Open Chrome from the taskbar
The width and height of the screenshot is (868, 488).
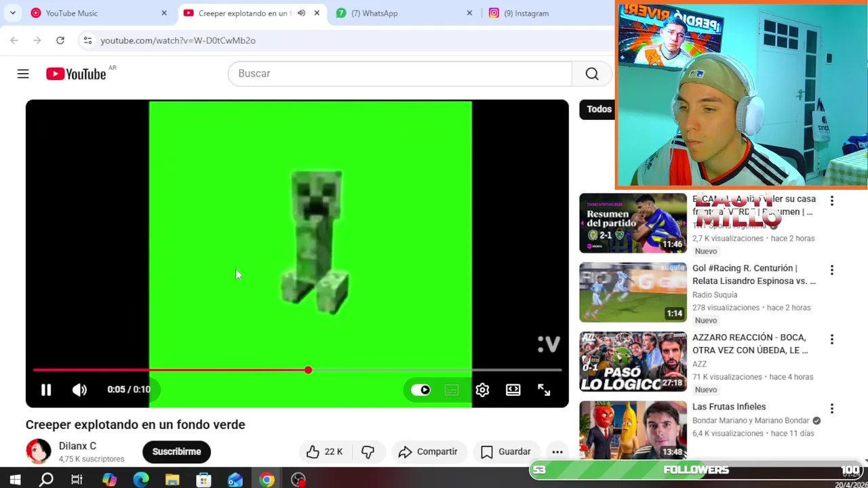pos(267,480)
